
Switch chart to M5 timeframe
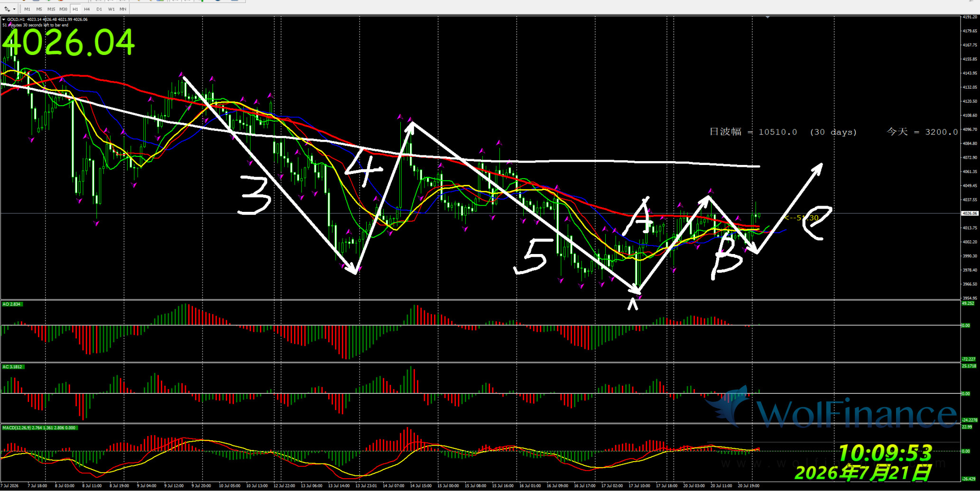pos(39,9)
